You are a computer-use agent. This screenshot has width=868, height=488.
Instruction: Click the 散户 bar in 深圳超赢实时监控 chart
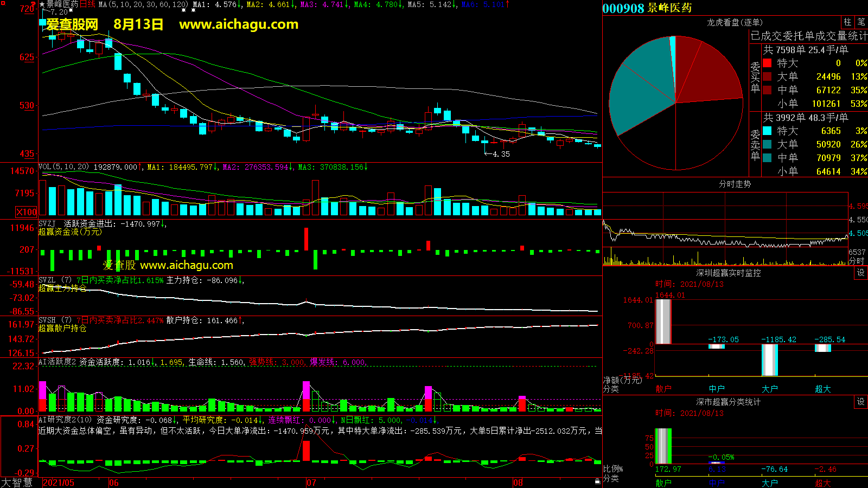coord(663,321)
